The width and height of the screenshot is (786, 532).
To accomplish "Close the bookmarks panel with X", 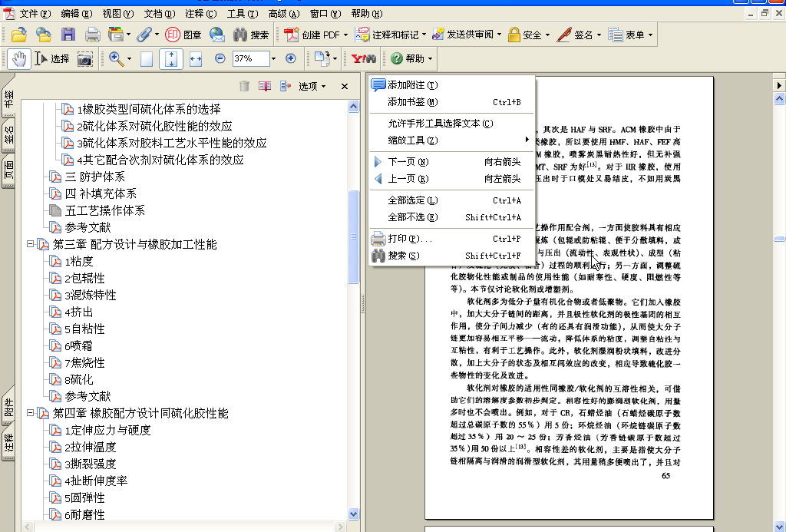I will point(345,86).
